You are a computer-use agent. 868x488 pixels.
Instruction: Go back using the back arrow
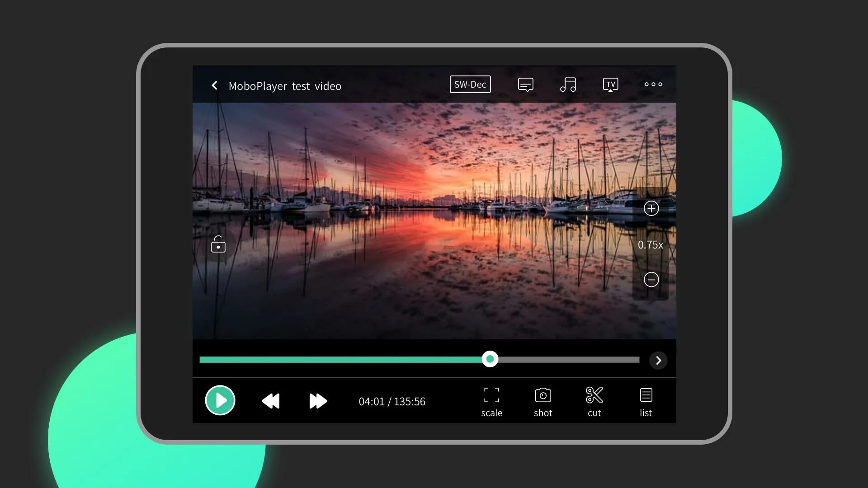(214, 85)
